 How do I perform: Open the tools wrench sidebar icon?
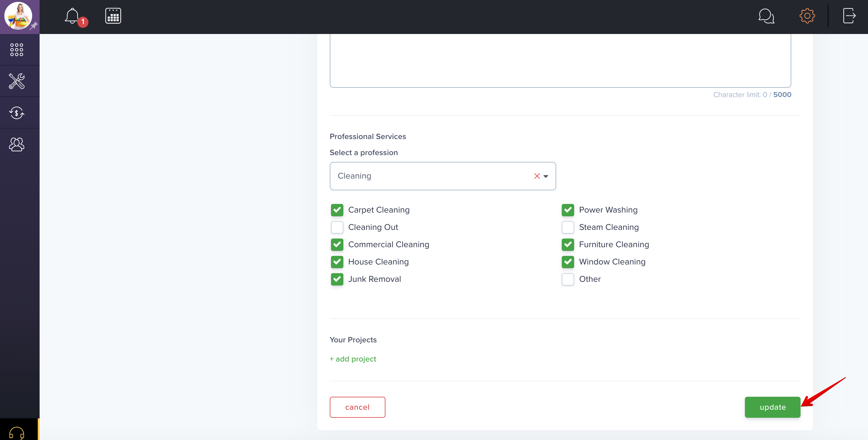(16, 81)
